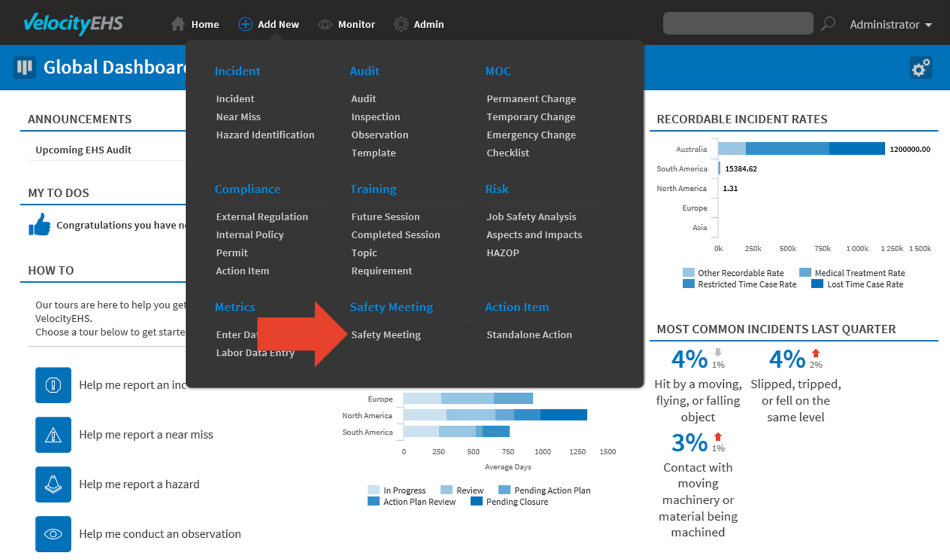
Task: Click Pending Closure legend swatch
Action: pyautogui.click(x=476, y=501)
